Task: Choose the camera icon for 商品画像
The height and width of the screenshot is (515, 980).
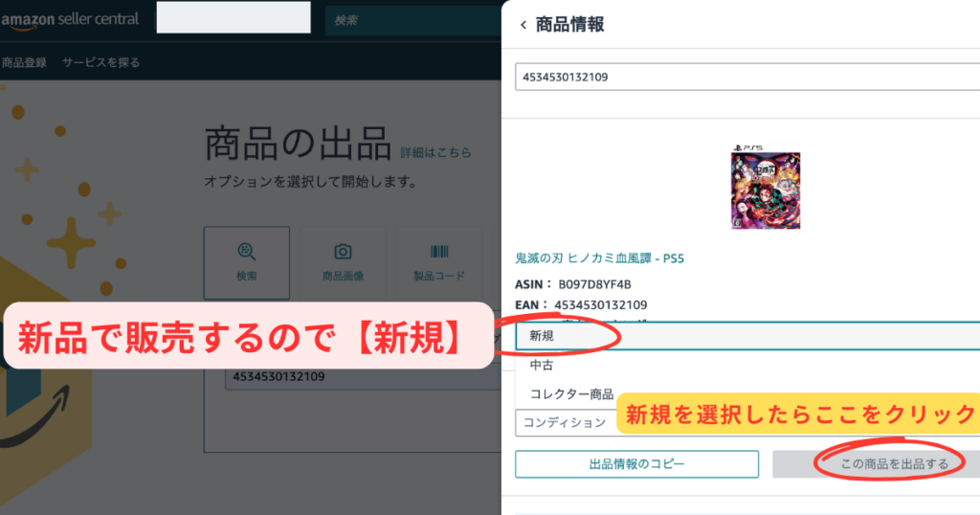Action: 342,252
